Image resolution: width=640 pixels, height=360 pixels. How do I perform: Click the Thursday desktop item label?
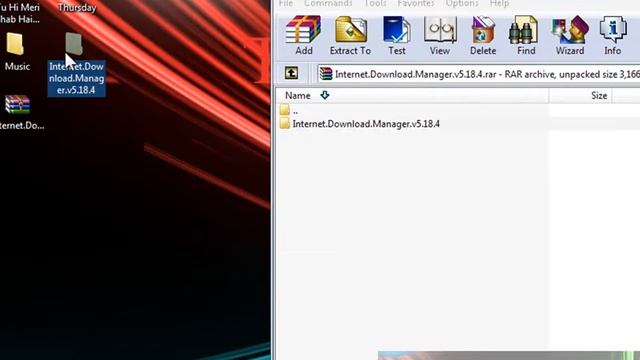coord(77,7)
